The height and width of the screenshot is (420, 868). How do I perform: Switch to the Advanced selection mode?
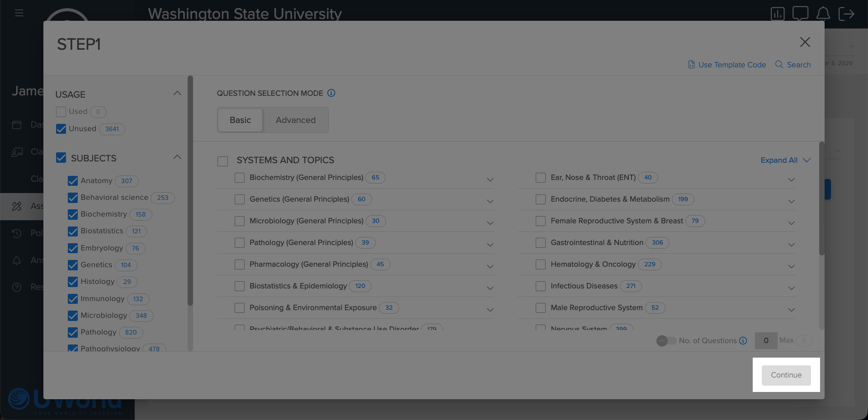(296, 120)
